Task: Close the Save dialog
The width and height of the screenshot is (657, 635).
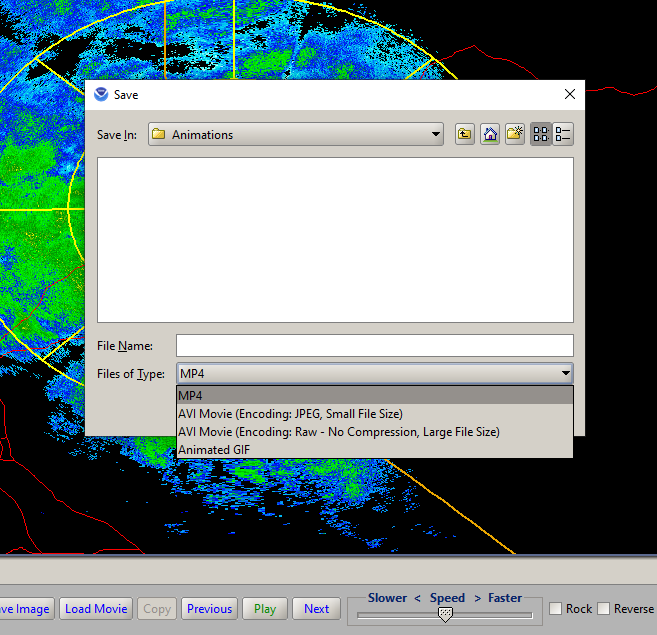Action: click(570, 95)
